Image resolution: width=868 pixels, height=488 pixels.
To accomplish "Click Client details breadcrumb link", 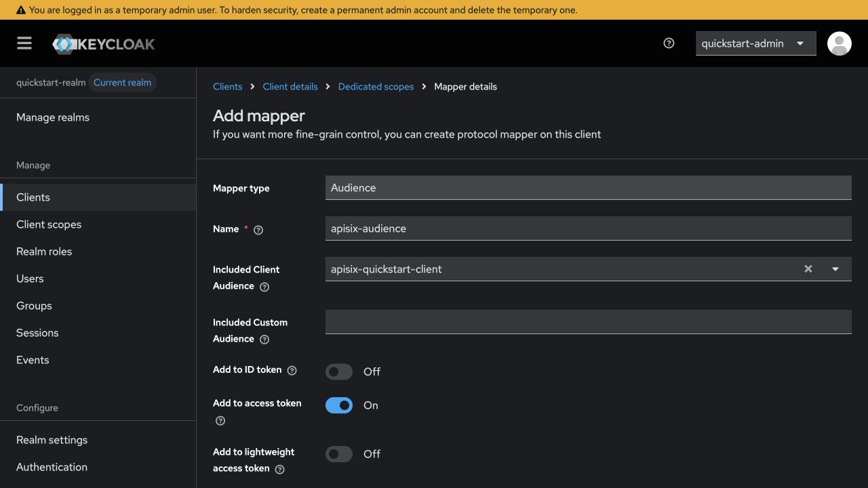I will [290, 87].
